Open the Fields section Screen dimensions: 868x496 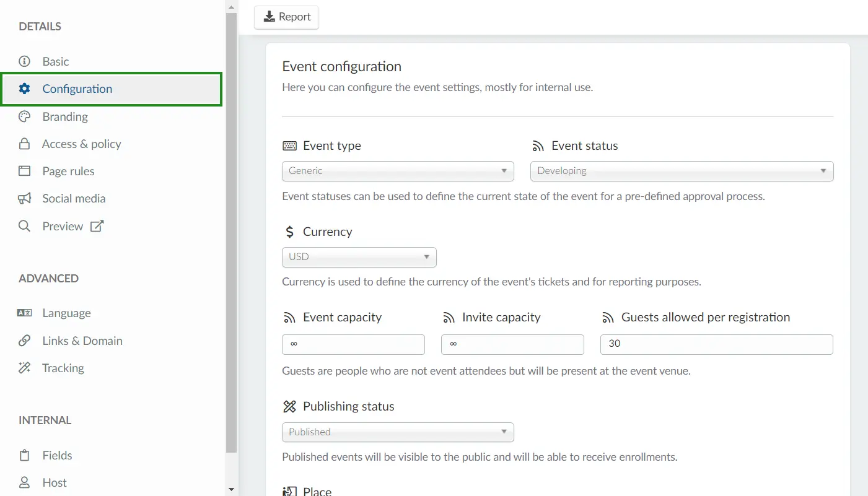[x=57, y=455]
